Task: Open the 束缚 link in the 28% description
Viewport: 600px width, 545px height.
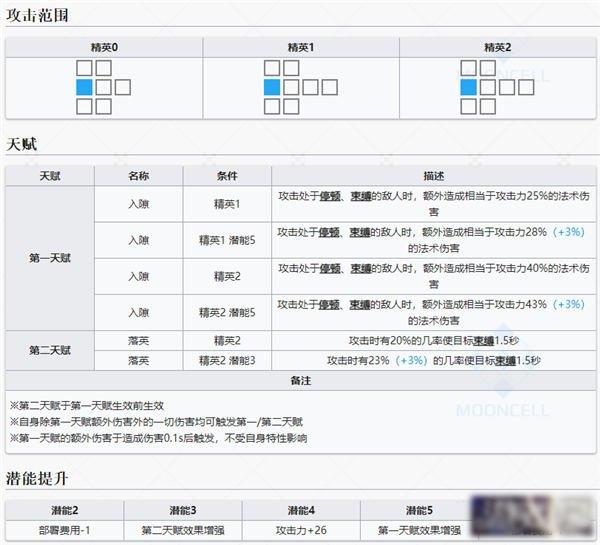Action: 360,232
